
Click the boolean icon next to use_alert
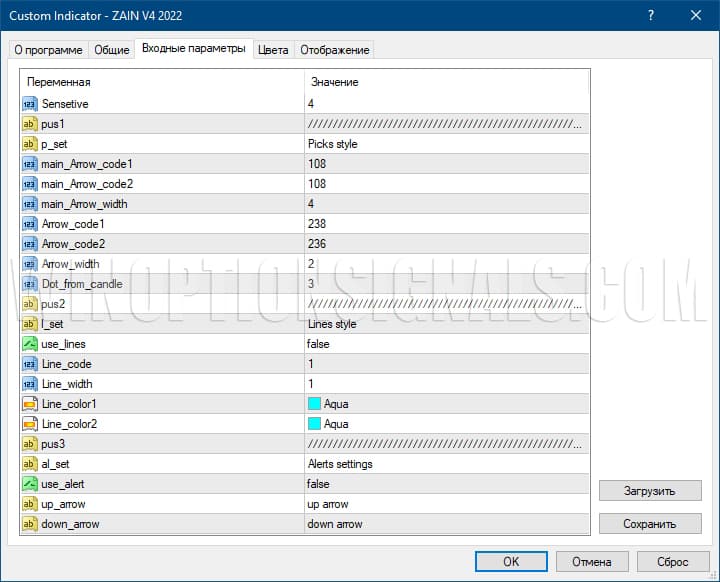coord(29,484)
